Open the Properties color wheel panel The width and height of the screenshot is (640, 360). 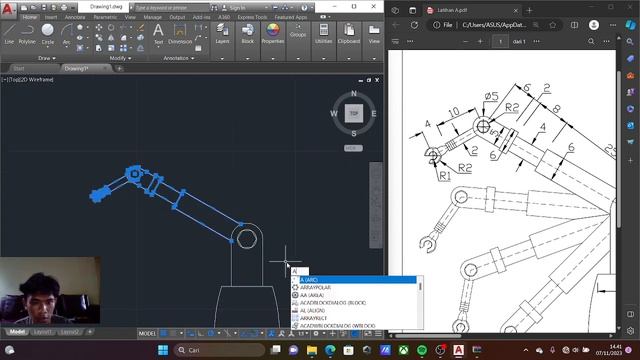273,34
